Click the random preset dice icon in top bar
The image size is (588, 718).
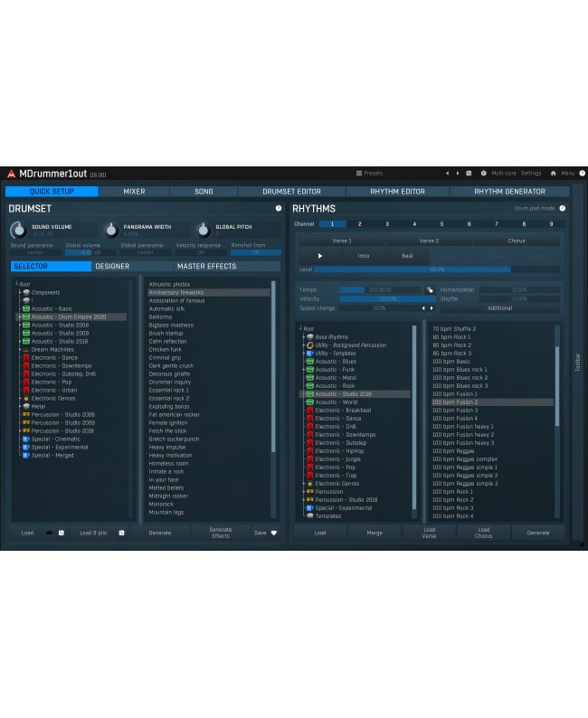[469, 173]
